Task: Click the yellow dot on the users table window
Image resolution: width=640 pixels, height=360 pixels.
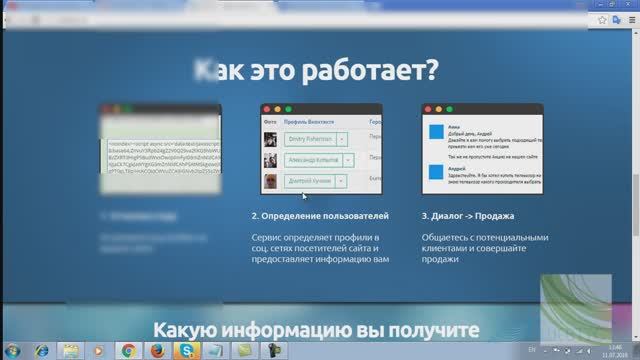Action: pos(278,109)
